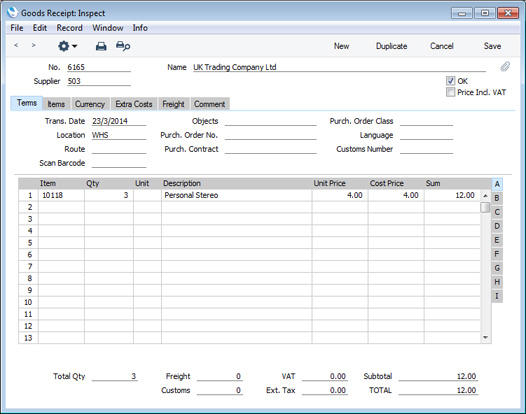Open the gear operations menu
The image size is (526, 414).
point(67,46)
